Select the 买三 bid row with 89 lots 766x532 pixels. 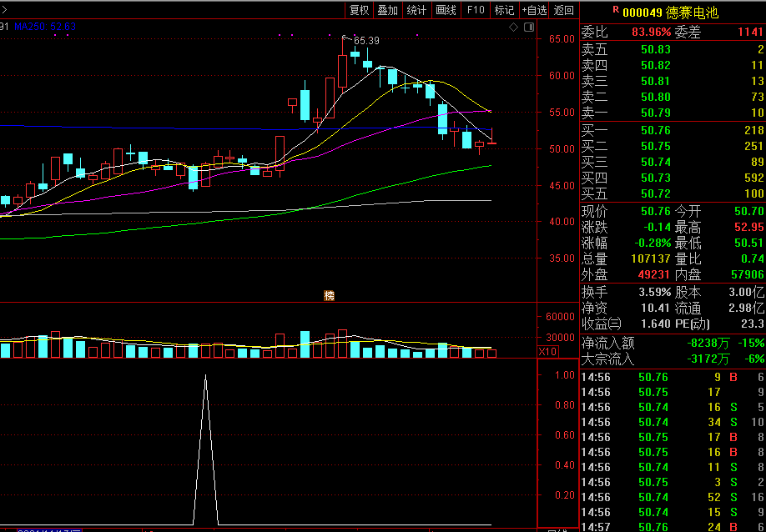pos(673,162)
